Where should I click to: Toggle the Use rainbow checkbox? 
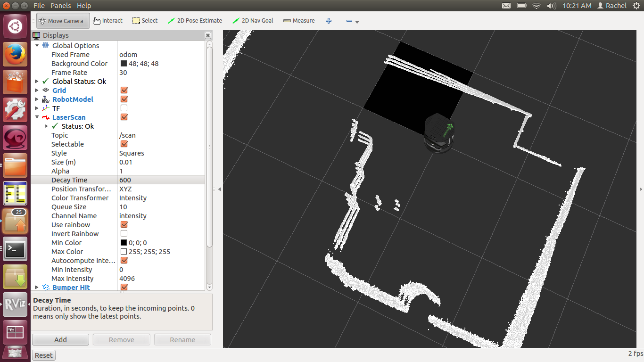[124, 224]
